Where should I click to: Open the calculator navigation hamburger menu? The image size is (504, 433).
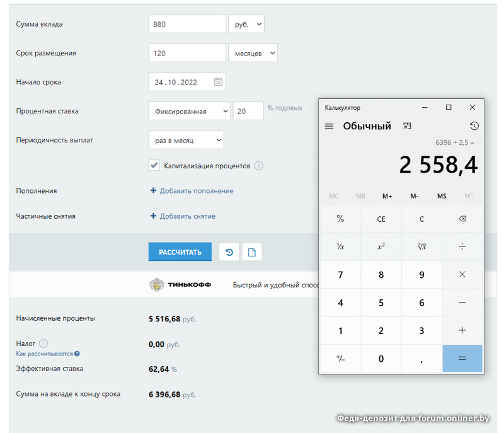point(329,126)
